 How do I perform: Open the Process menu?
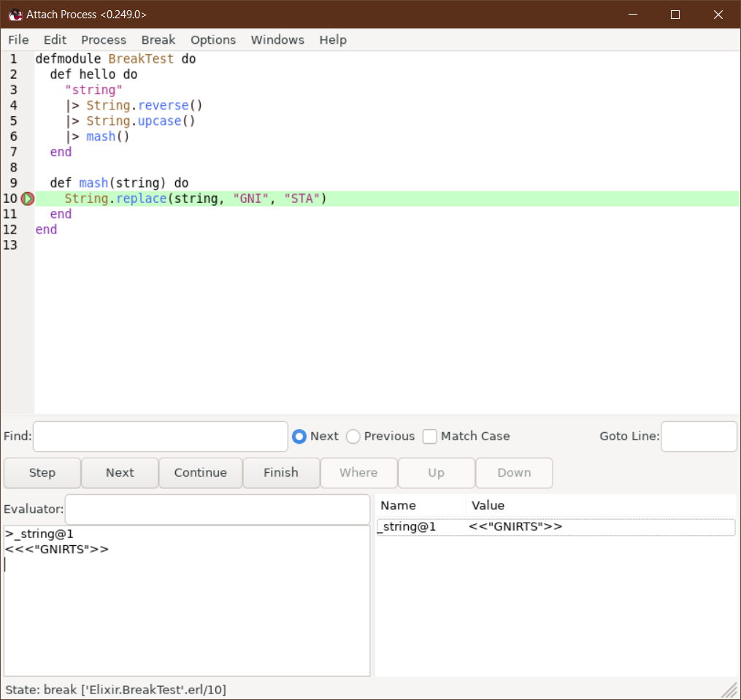click(x=104, y=39)
